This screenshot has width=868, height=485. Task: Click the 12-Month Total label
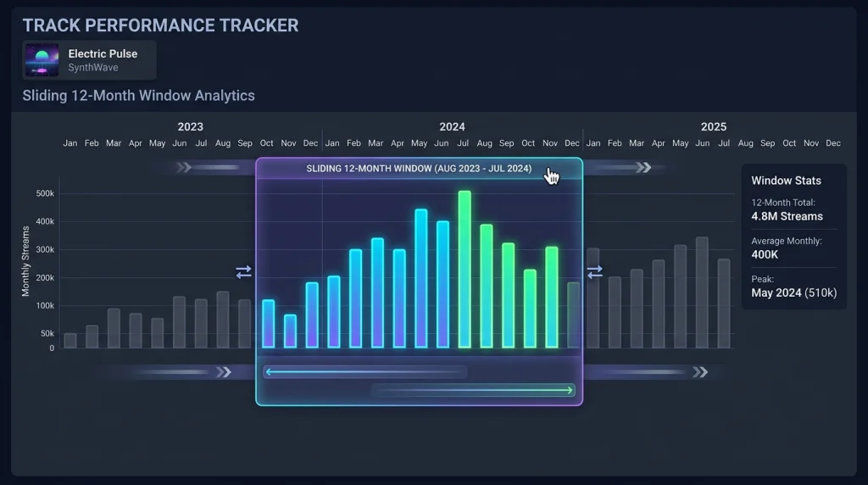click(x=782, y=203)
